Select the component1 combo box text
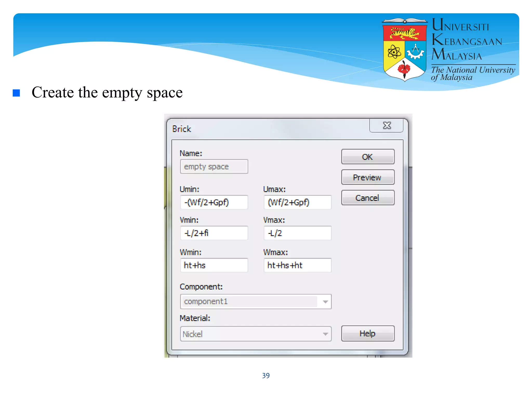 pyautogui.click(x=206, y=301)
